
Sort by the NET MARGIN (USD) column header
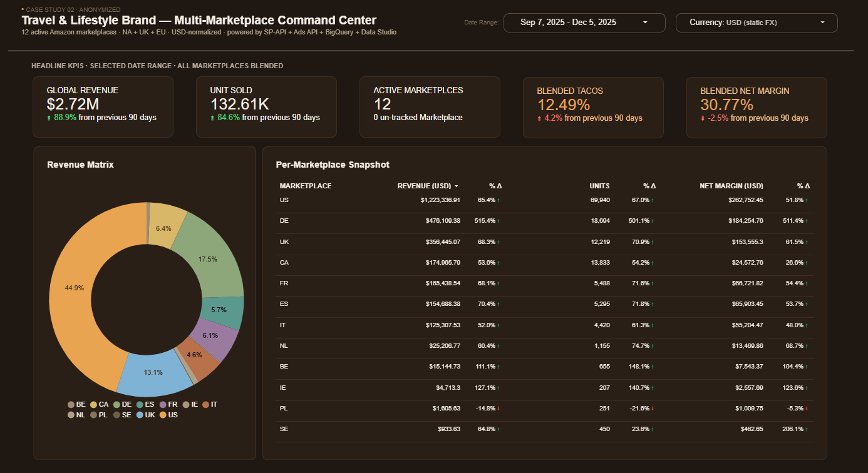click(x=731, y=186)
